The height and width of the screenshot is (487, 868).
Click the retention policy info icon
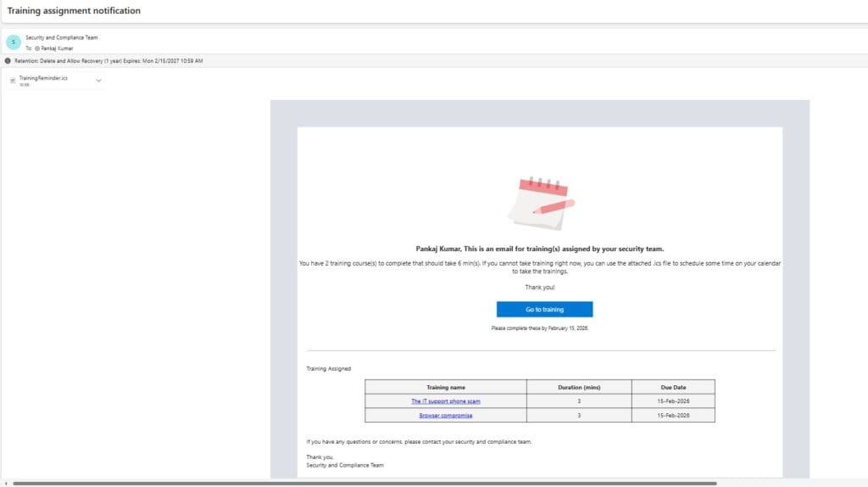point(8,61)
